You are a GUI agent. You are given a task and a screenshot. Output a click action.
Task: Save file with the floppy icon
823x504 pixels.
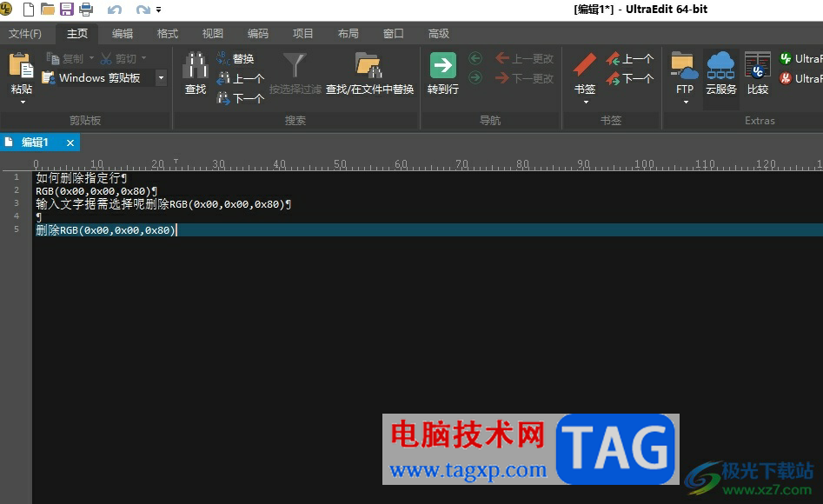pos(67,9)
